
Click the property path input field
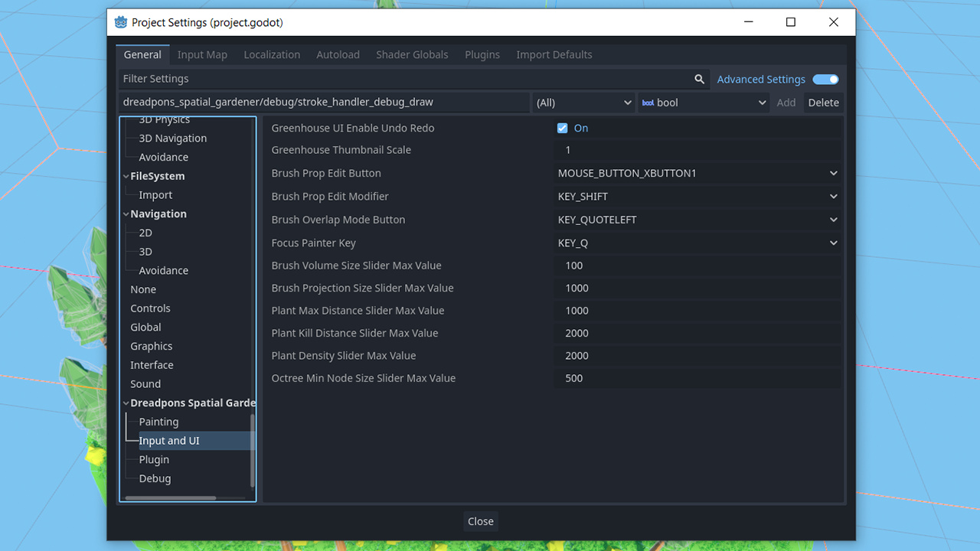click(x=324, y=103)
